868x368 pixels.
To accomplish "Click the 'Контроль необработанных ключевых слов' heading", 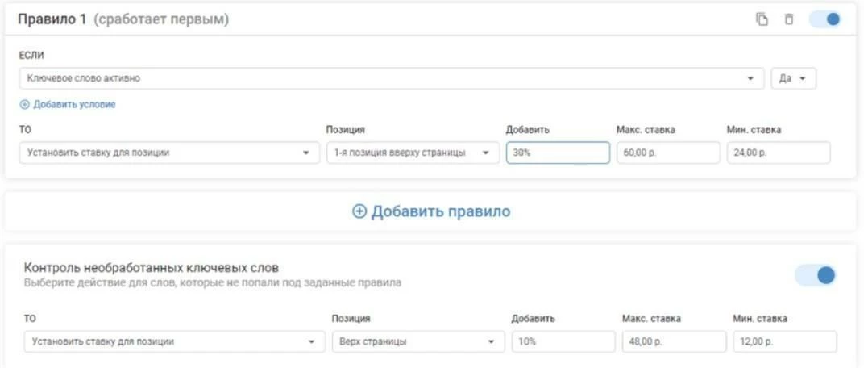I will [x=152, y=268].
